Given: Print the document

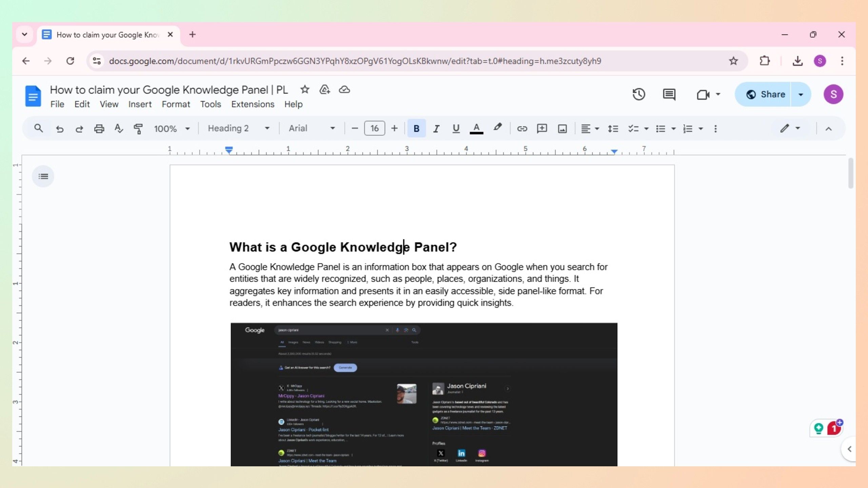Looking at the screenshot, I should point(99,129).
